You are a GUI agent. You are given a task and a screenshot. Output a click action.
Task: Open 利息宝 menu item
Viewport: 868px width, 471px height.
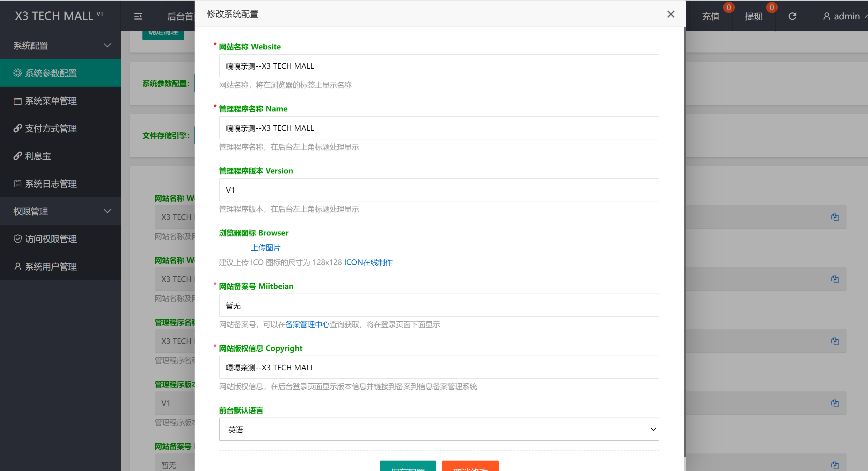[x=61, y=156]
